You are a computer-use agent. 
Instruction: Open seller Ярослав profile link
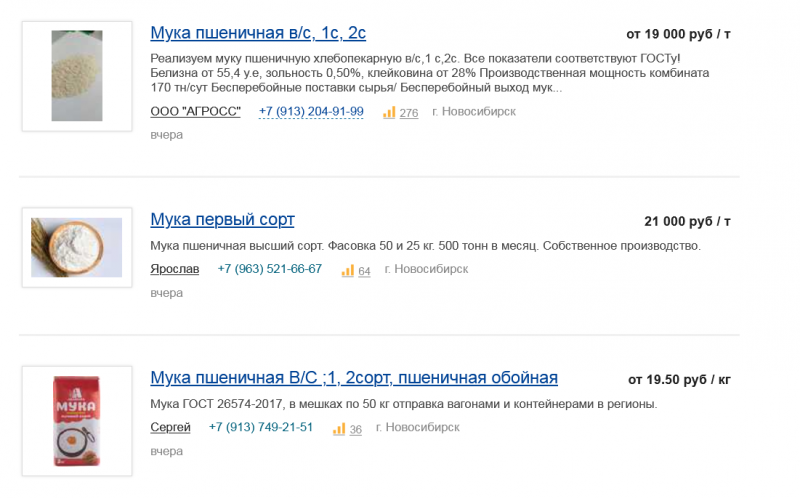pyautogui.click(x=174, y=269)
